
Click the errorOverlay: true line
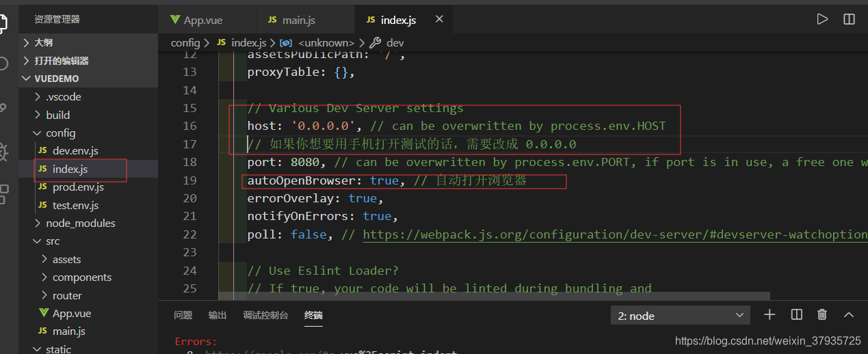pyautogui.click(x=315, y=198)
